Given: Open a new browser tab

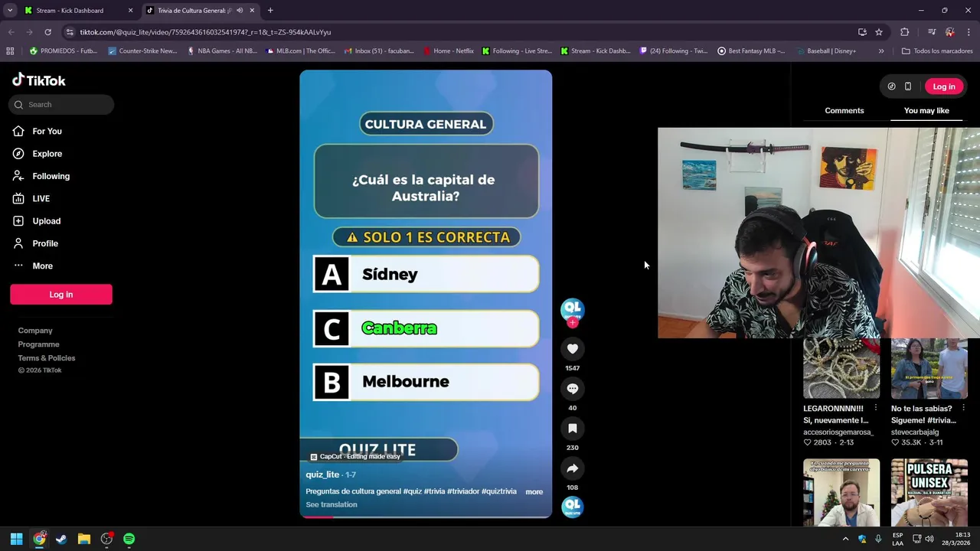Looking at the screenshot, I should [x=270, y=11].
